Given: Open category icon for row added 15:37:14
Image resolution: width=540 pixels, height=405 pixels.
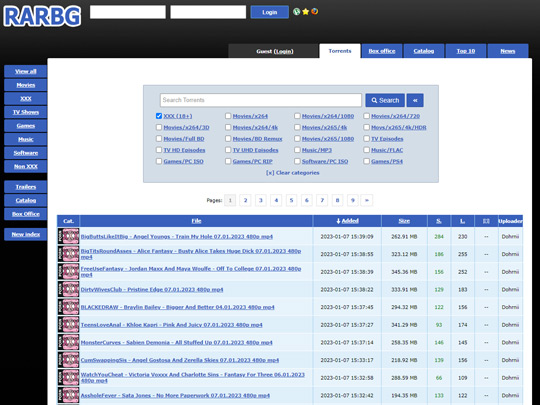Looking at the screenshot, I should point(69,342).
